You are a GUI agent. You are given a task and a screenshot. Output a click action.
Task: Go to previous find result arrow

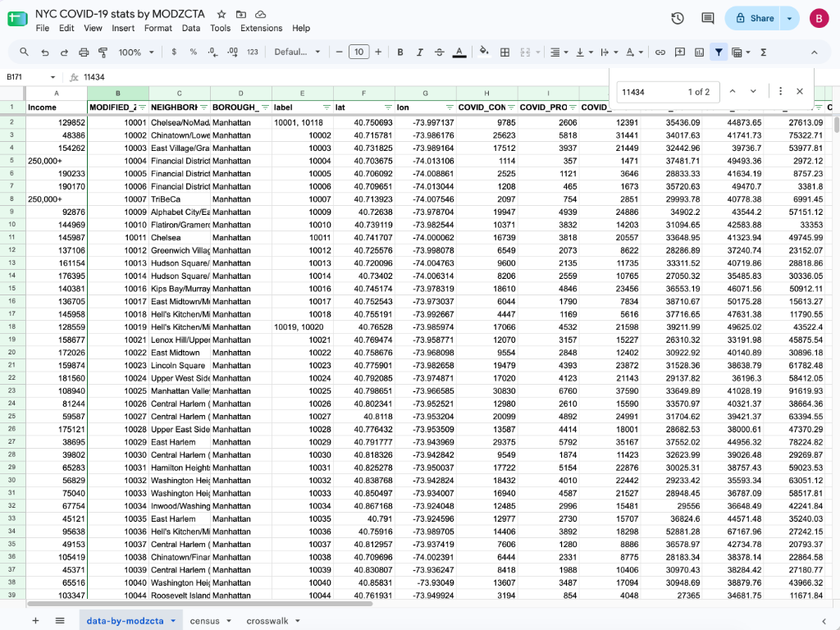733,92
